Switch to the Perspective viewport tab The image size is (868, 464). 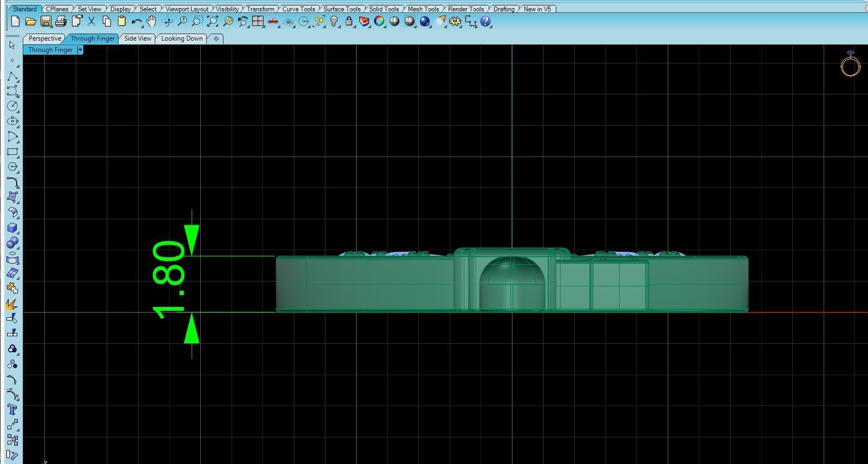(44, 38)
